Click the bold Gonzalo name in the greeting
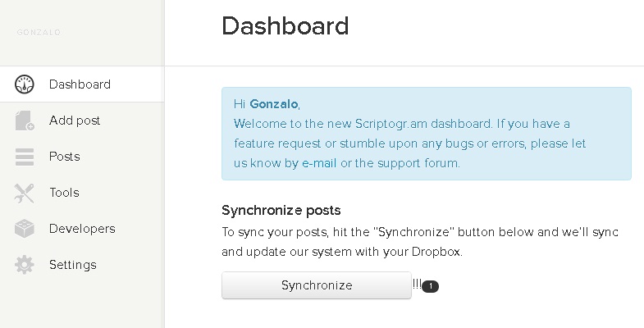Screen dimensions: 644x328 pyautogui.click(x=273, y=104)
